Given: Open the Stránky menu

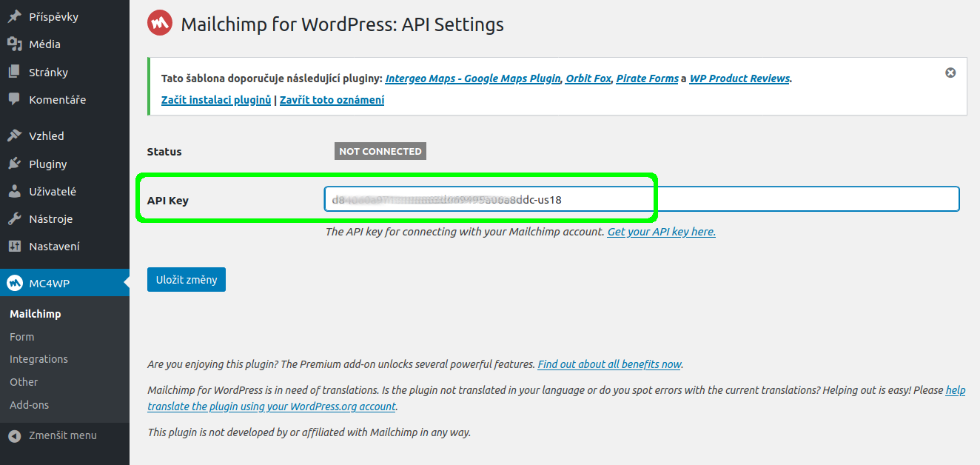Looking at the screenshot, I should coord(64,72).
